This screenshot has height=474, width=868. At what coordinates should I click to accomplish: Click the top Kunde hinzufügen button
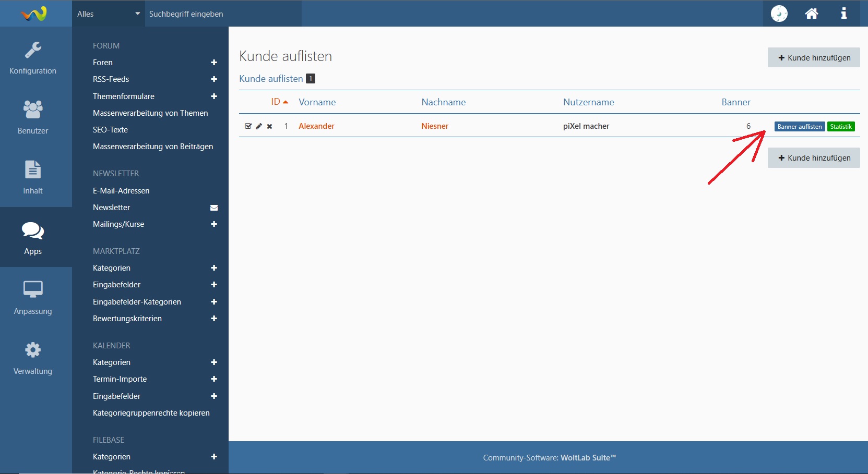click(x=814, y=58)
